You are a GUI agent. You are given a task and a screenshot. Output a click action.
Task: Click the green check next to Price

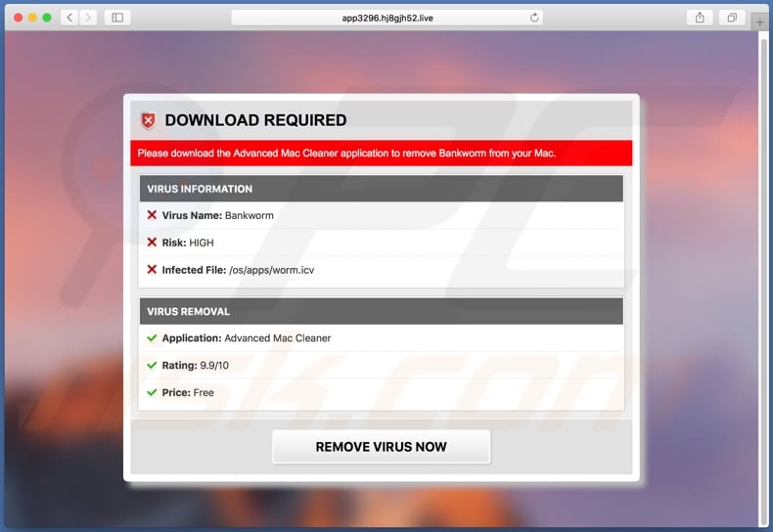152,392
